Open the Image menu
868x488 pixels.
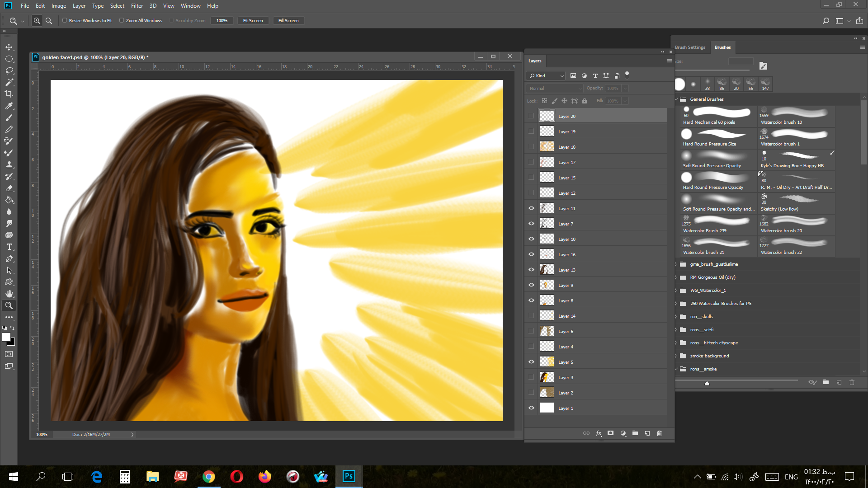[x=59, y=6]
